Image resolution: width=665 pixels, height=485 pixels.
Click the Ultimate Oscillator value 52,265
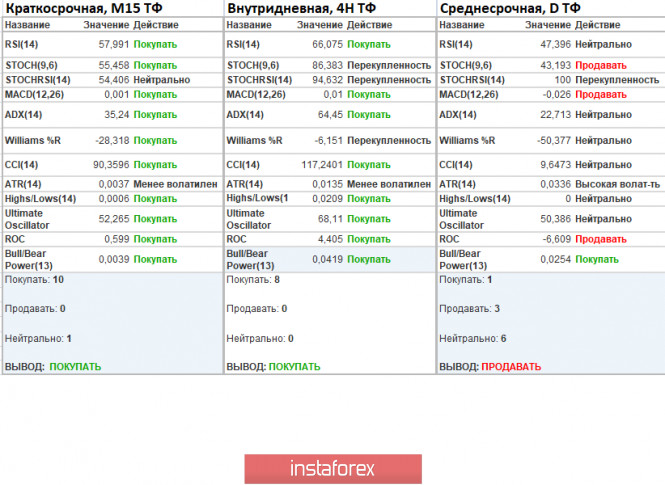112,218
